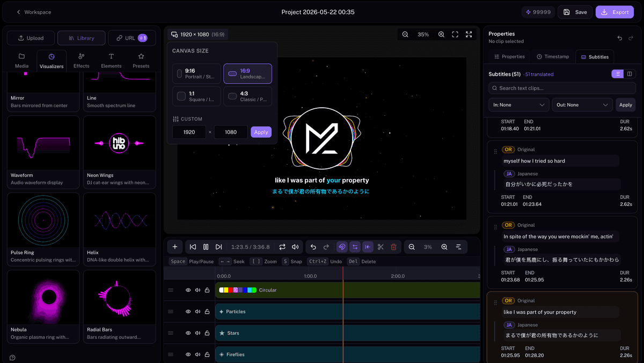The width and height of the screenshot is (644, 363).
Task: Skip to the end of the timeline
Action: pos(218,247)
